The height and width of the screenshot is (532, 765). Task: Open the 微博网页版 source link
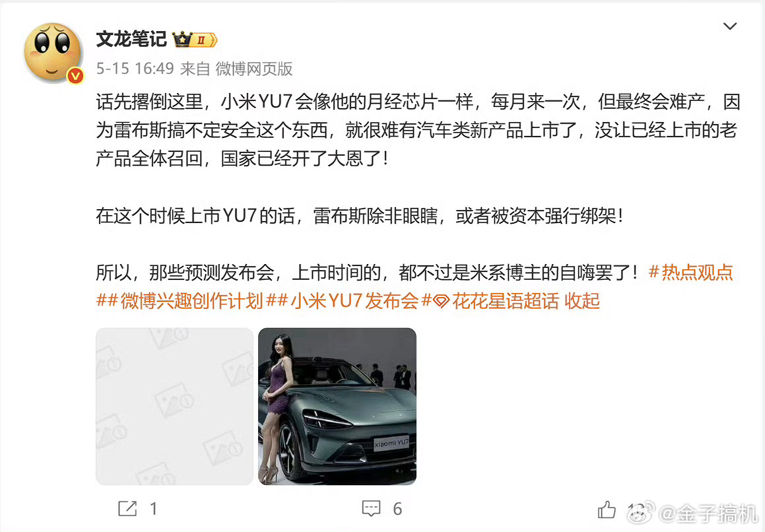254,69
